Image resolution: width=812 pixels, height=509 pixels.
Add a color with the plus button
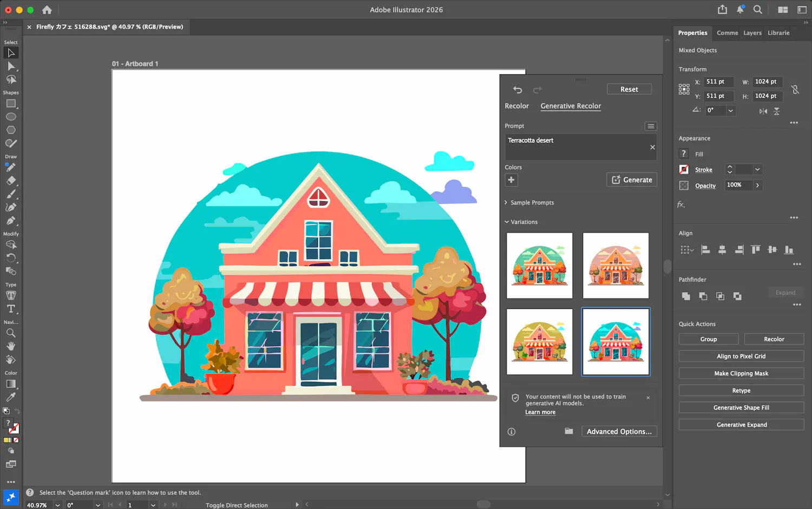point(511,180)
